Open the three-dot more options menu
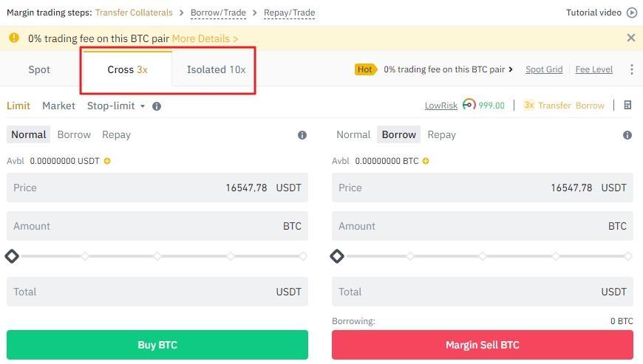The height and width of the screenshot is (364, 643). 631,69
